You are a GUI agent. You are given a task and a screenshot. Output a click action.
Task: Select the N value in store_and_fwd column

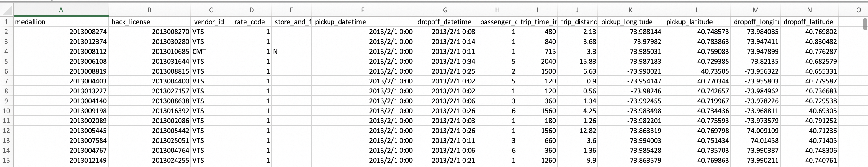tap(292, 51)
